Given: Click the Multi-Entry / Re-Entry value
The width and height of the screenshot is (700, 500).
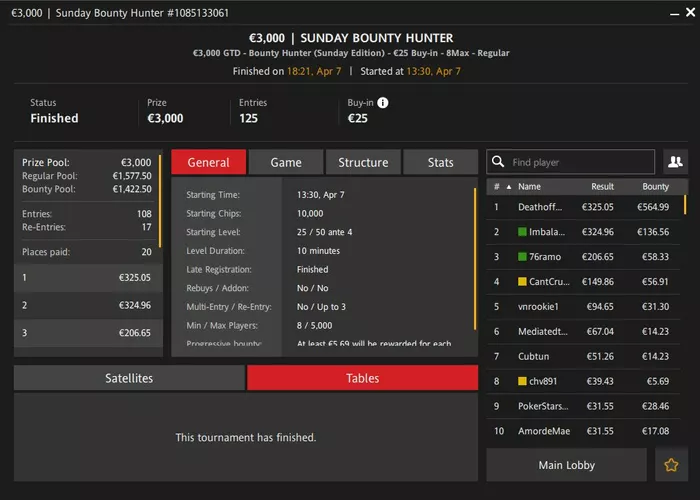Looking at the screenshot, I should [321, 307].
